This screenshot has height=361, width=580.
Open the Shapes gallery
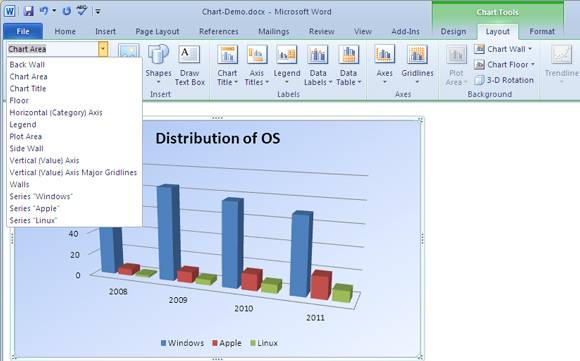point(158,65)
